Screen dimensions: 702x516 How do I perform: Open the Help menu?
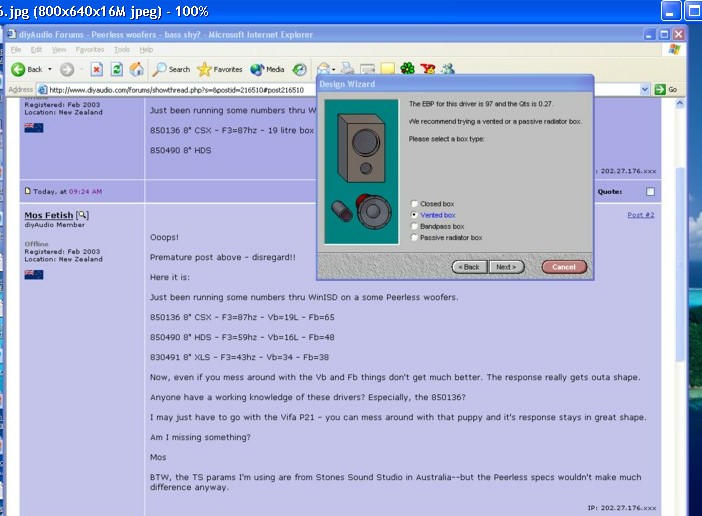point(146,50)
